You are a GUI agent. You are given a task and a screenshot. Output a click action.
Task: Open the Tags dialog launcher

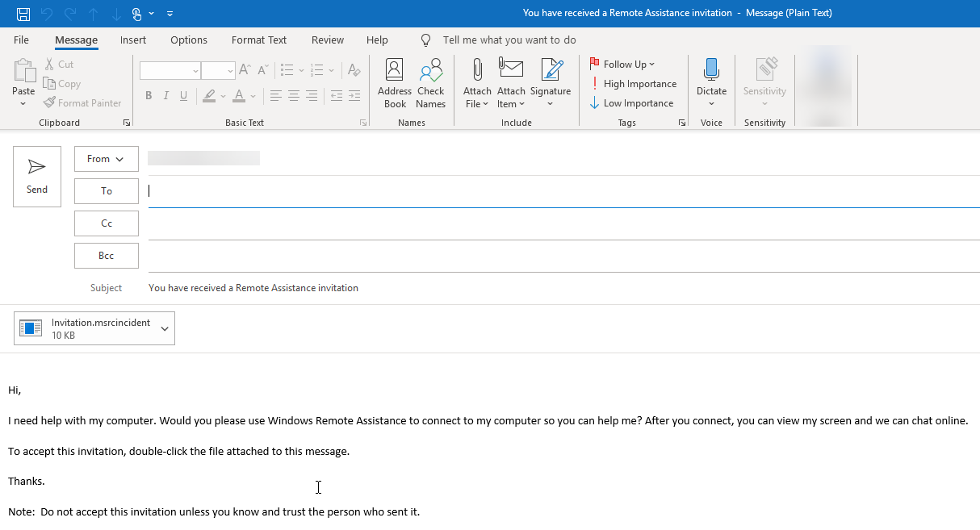click(x=682, y=123)
